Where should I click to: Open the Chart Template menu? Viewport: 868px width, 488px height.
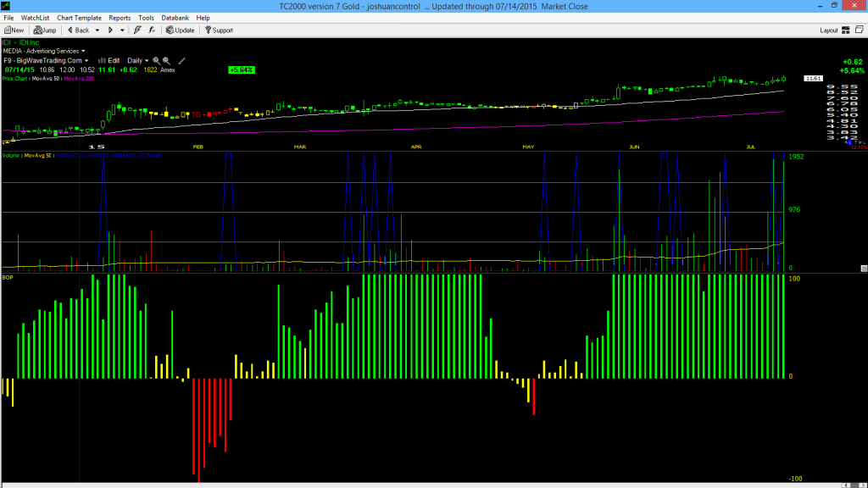tap(79, 18)
